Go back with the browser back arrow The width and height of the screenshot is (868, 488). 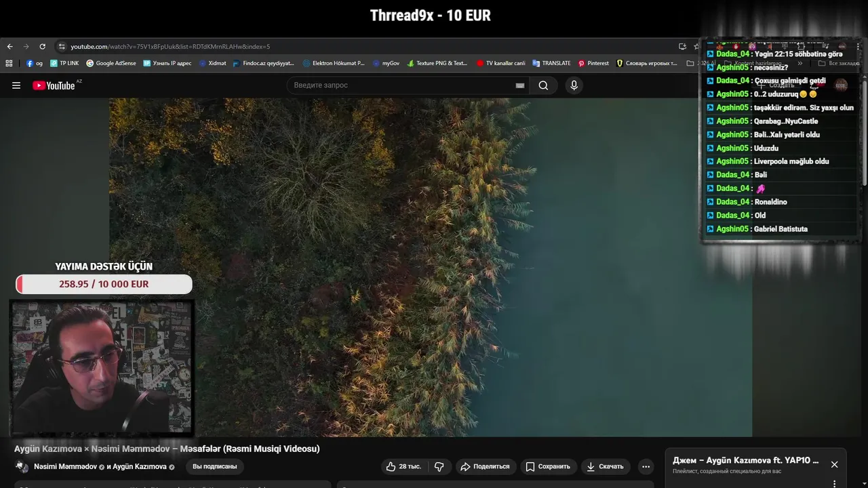9,47
